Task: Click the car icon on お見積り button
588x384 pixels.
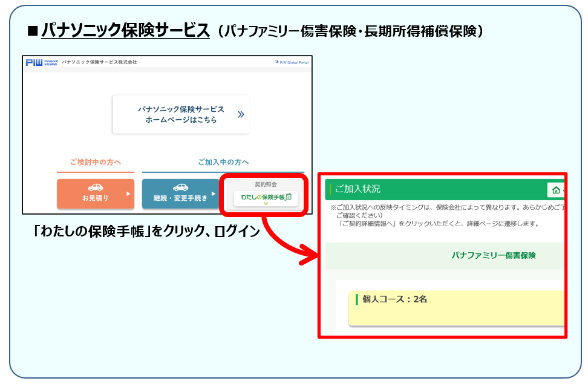Action: pos(96,186)
